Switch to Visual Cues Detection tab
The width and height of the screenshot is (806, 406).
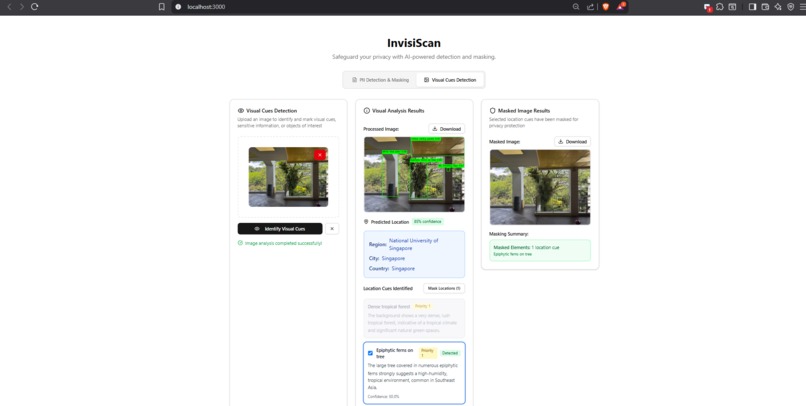(450, 80)
